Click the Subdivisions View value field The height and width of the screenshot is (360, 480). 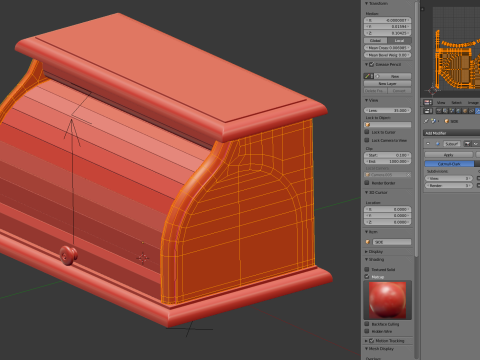pyautogui.click(x=449, y=178)
